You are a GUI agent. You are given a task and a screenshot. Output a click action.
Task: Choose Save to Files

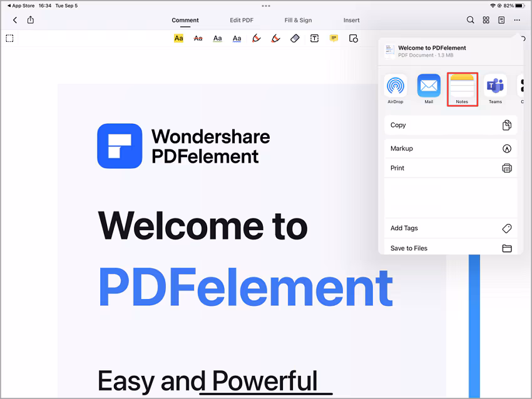point(451,248)
